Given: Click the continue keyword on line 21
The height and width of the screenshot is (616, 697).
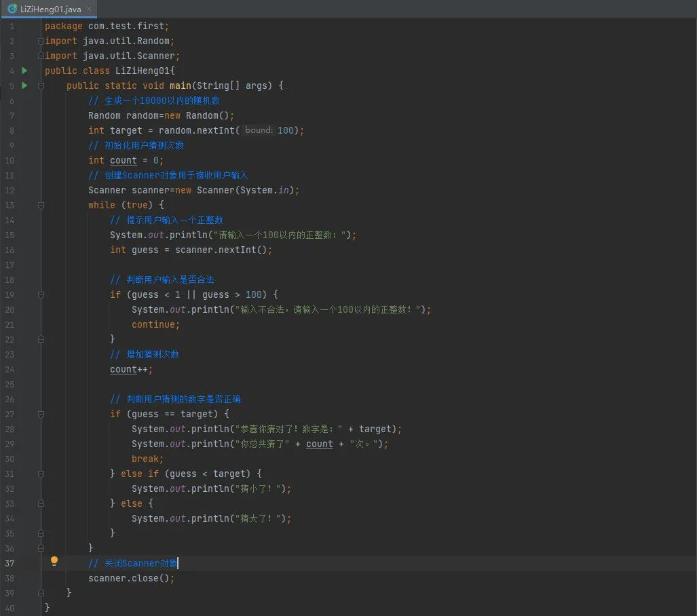Looking at the screenshot, I should [155, 324].
